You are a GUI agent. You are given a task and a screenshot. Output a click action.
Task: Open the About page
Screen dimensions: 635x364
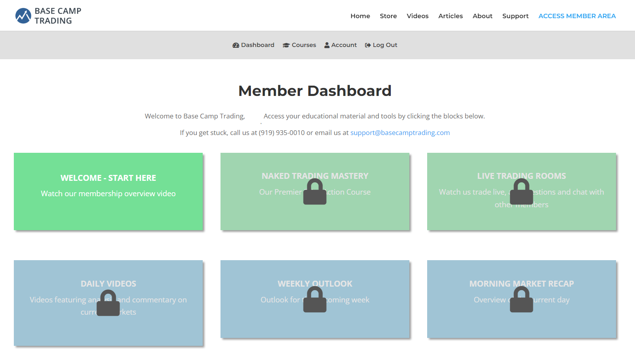pyautogui.click(x=482, y=16)
